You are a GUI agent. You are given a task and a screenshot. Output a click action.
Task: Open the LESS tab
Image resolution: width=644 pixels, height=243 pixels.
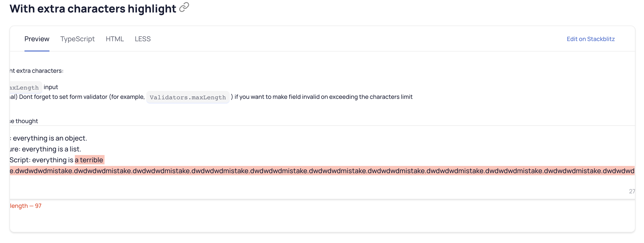143,39
